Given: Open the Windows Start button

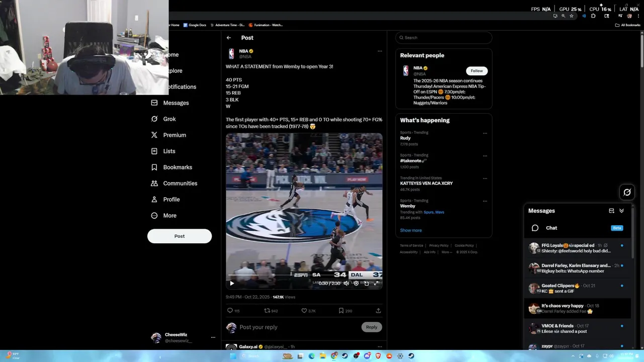Looking at the screenshot, I should pyautogui.click(x=233, y=356).
